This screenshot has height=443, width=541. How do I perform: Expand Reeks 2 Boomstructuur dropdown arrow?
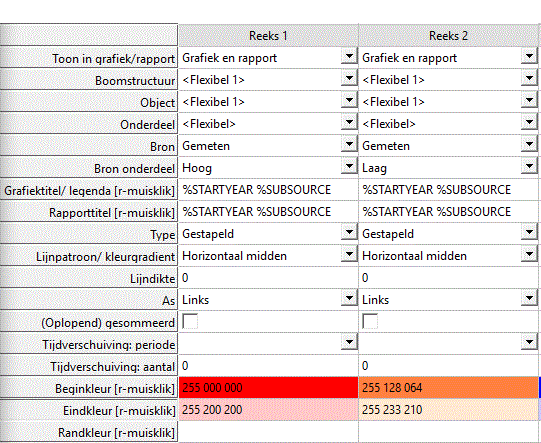(x=529, y=78)
